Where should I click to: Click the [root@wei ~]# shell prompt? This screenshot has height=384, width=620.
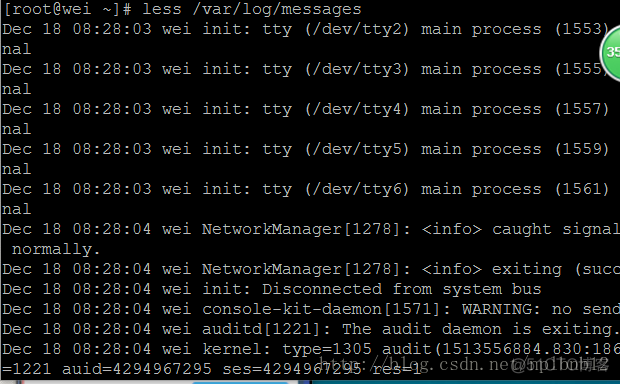67,9
